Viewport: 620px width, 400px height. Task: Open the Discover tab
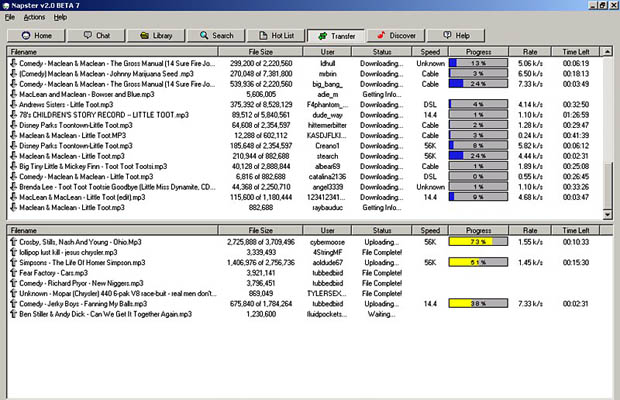396,36
